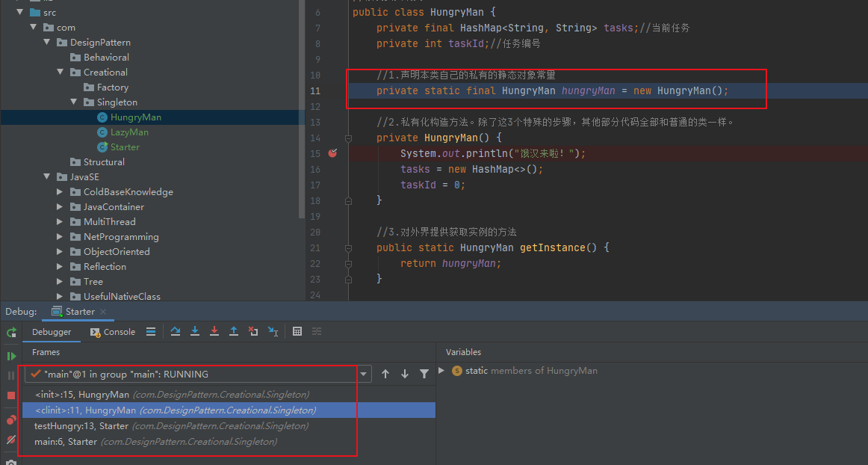
Task: Open the Evaluate Expression calculator
Action: pyautogui.click(x=297, y=331)
